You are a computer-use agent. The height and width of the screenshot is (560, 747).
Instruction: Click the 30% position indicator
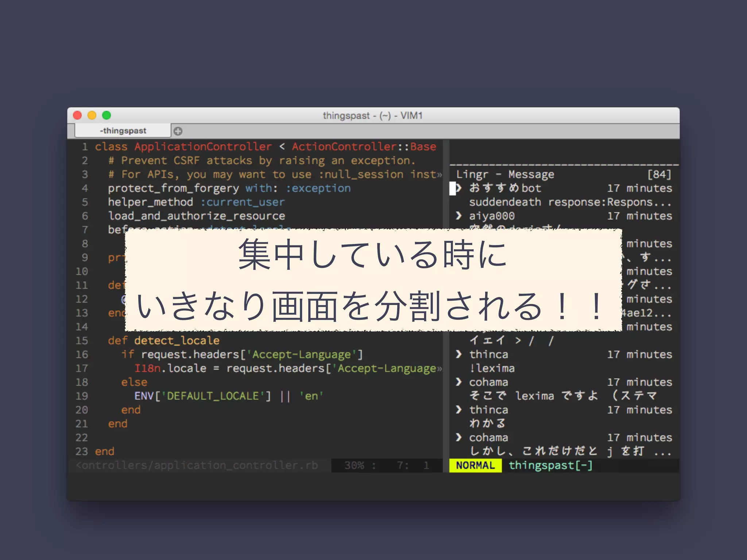point(354,466)
